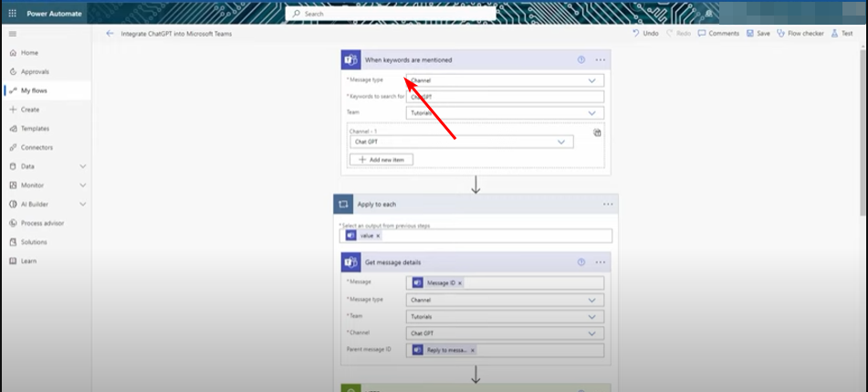This screenshot has height=392, width=868.
Task: Remove the Message ID token
Action: pos(459,282)
